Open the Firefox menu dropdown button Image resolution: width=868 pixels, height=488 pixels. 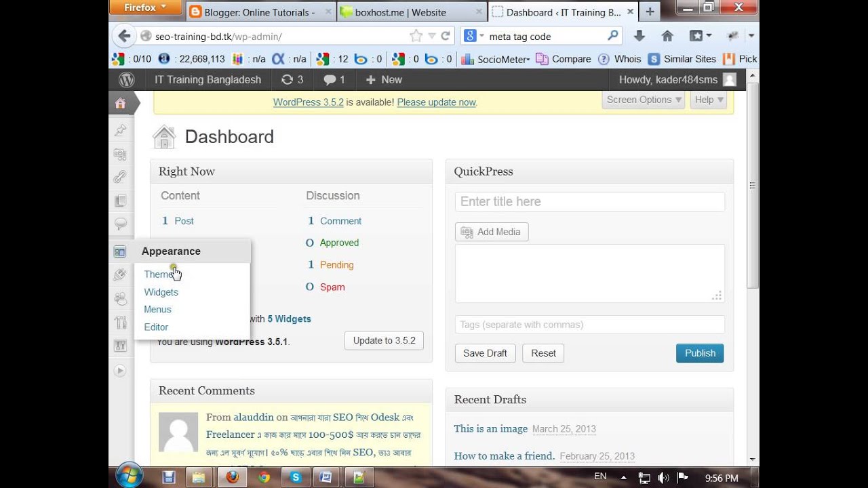tap(145, 7)
